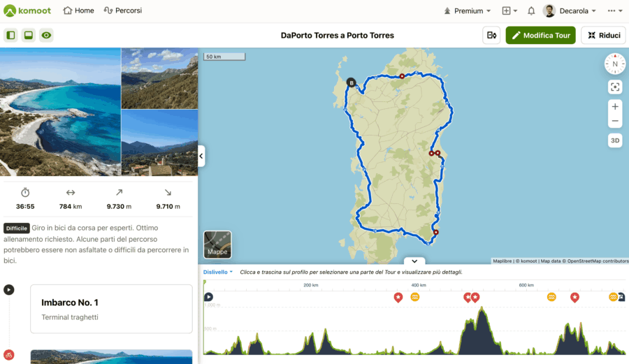Toggle the left sidebar panel
Screen dimensions: 629x364
tap(10, 35)
